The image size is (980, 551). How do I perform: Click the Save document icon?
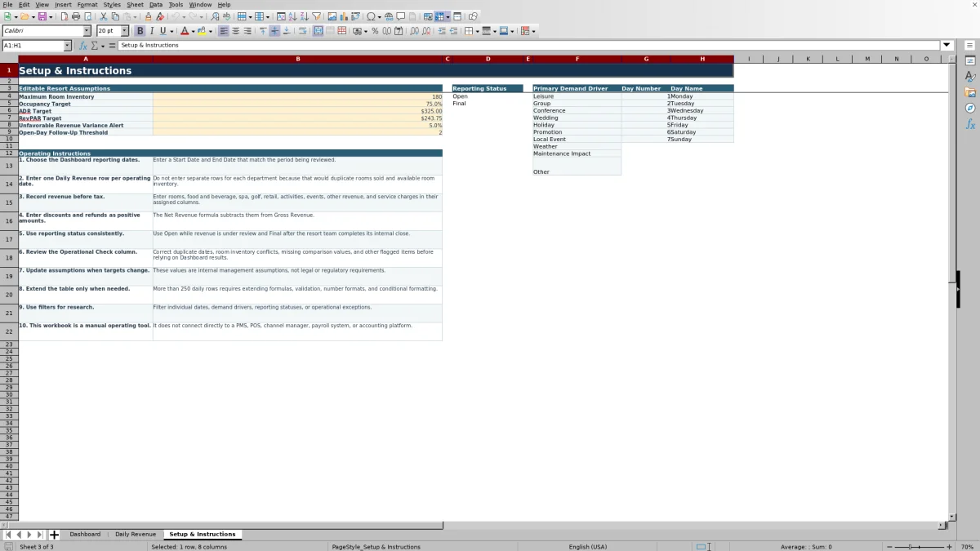(42, 16)
